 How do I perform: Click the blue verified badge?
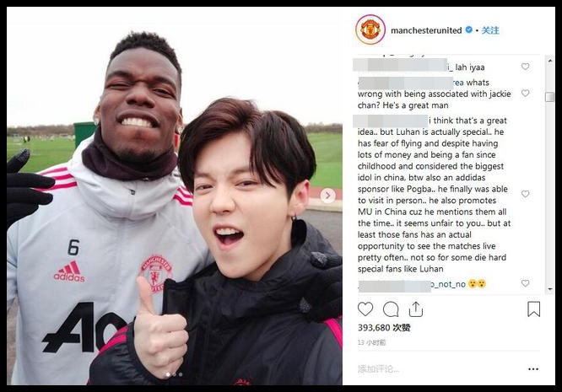(x=469, y=30)
